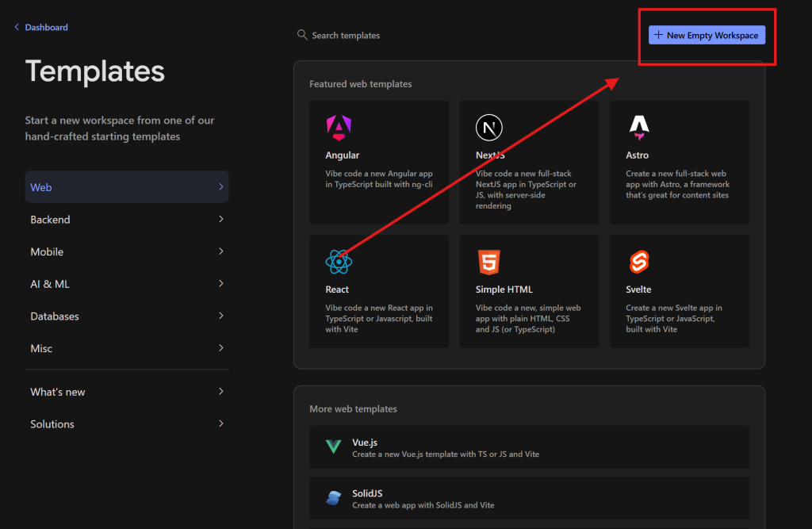Image resolution: width=812 pixels, height=529 pixels.
Task: Click the NextJS logo icon
Action: point(488,128)
